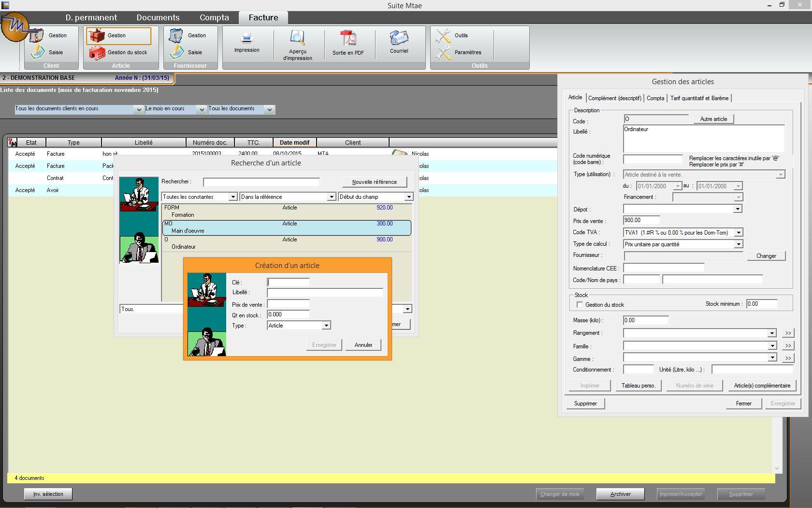812x508 pixels.
Task: Click the Nouvelle référence button
Action: [374, 182]
